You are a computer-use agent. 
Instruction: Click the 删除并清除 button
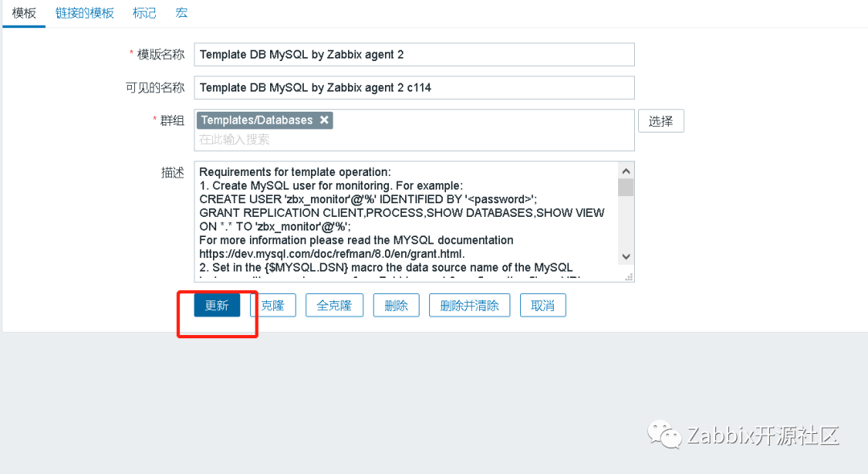469,305
